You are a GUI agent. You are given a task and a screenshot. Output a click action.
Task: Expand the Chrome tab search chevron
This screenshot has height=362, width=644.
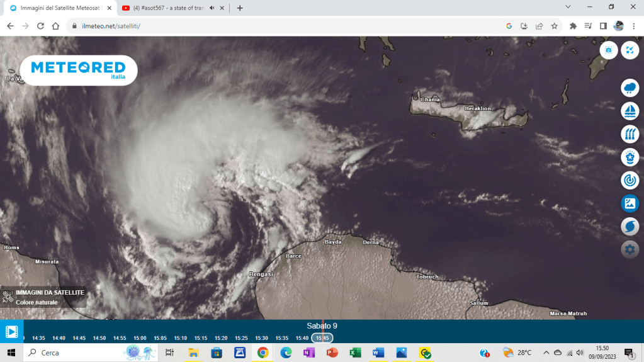coord(568,8)
